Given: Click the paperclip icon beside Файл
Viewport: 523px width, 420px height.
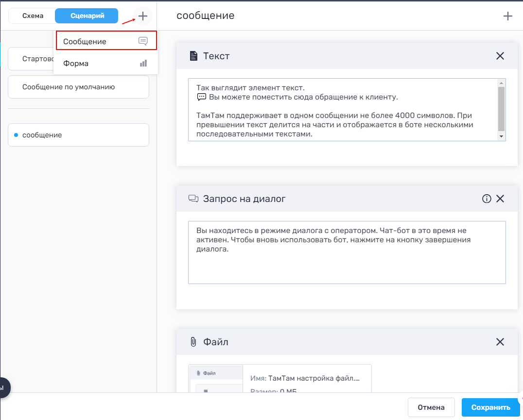Looking at the screenshot, I should click(193, 342).
